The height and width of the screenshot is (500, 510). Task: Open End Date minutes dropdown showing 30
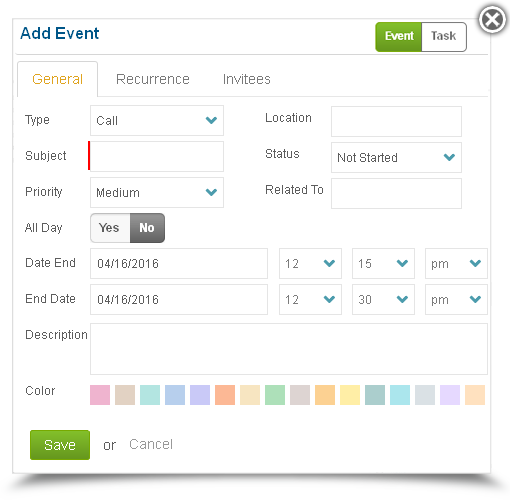[383, 299]
